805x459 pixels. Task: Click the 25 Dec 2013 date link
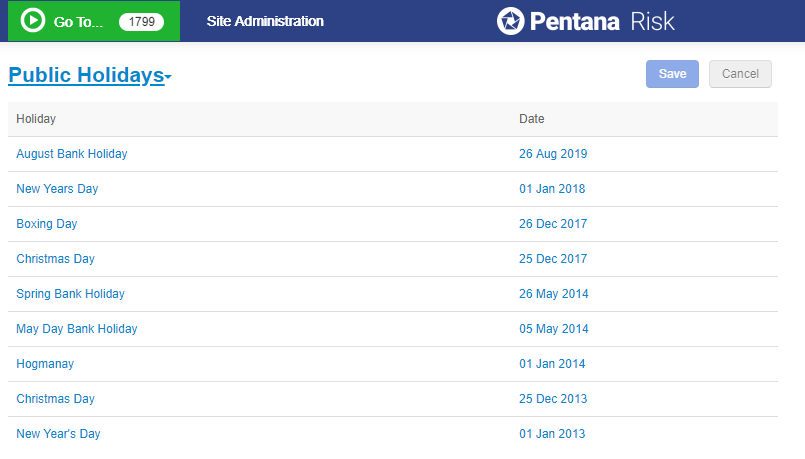point(553,399)
